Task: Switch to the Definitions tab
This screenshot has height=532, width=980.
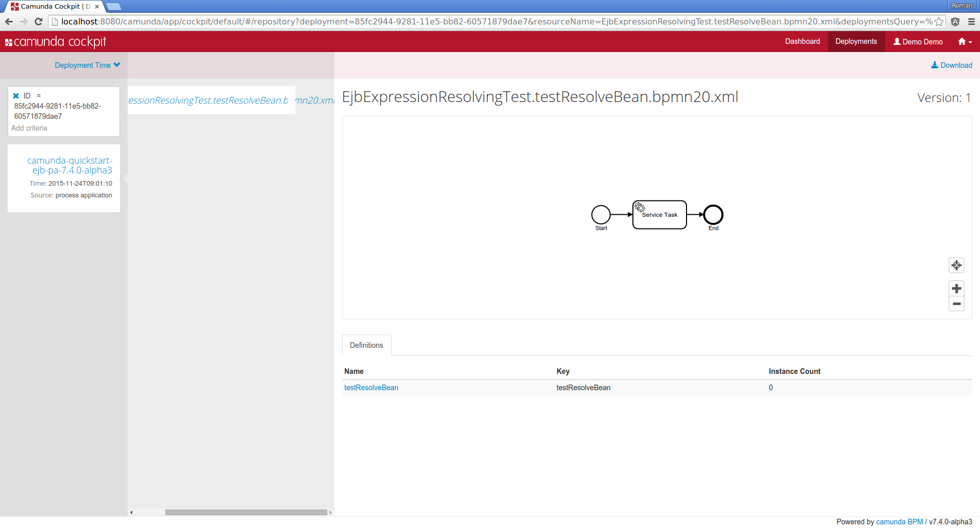Action: click(366, 345)
